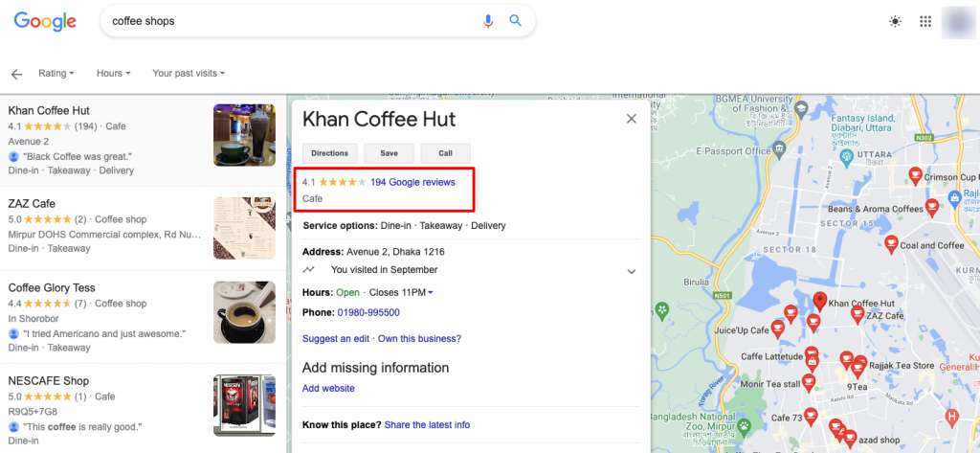
Task: Click Suggest an edit
Action: 336,338
